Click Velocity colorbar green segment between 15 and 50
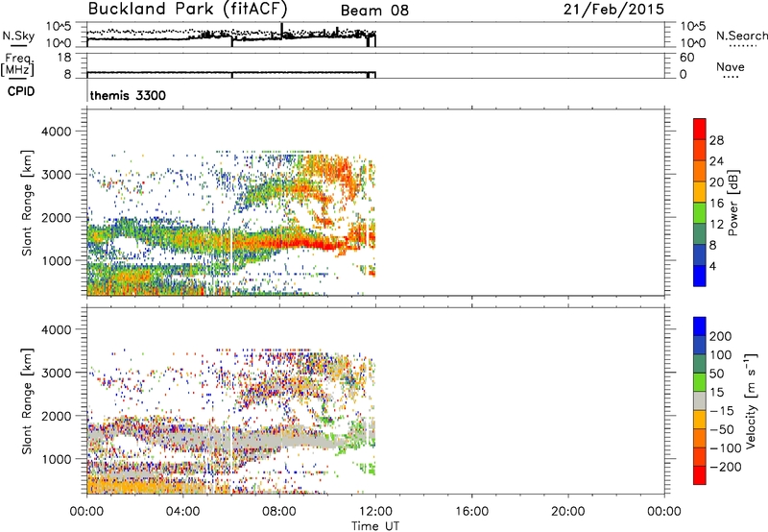768x532 pixels. [700, 382]
